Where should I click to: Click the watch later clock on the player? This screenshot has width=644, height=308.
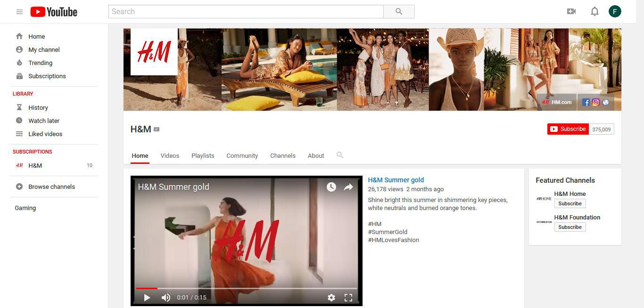331,186
